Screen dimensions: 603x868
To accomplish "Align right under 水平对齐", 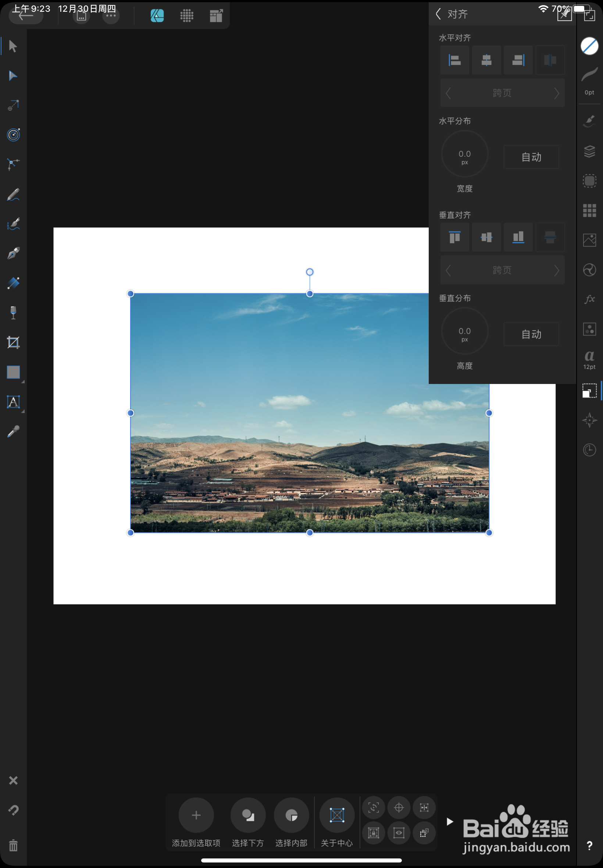I will tap(518, 60).
